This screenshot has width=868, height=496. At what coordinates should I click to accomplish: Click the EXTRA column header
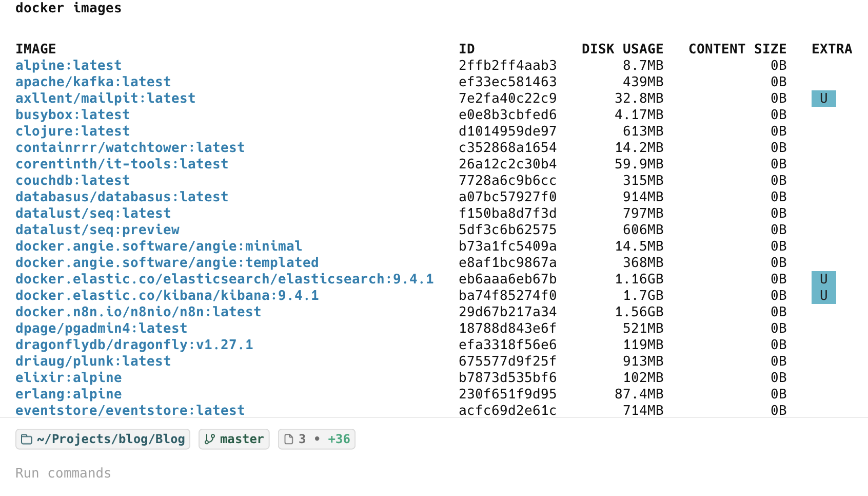(832, 49)
